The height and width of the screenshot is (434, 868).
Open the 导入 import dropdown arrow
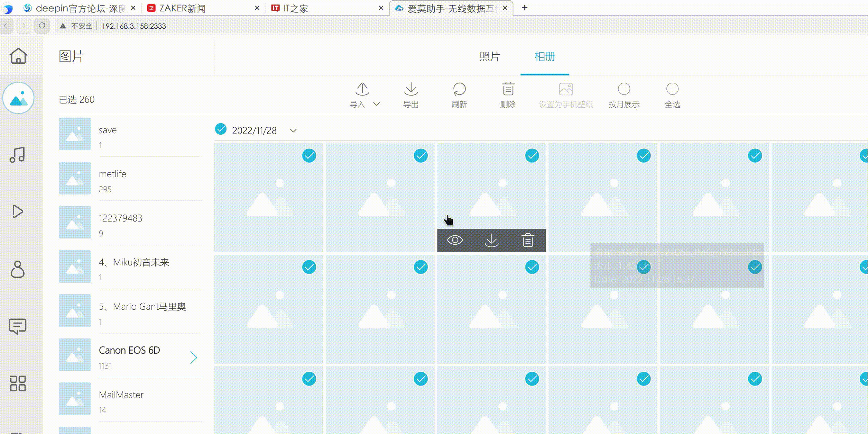[377, 103]
